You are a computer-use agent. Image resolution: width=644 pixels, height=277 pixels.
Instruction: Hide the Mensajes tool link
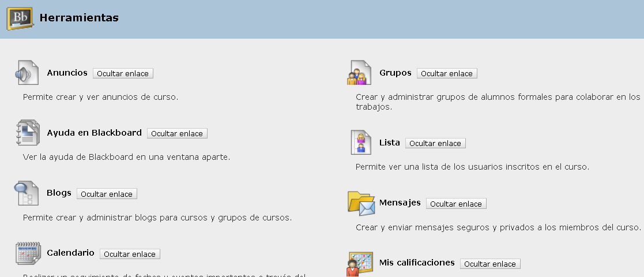click(456, 204)
